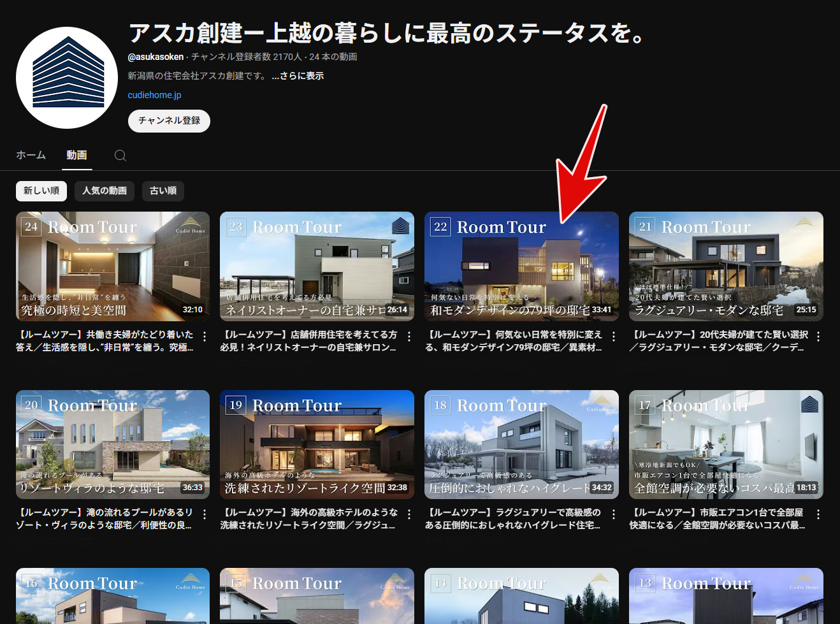Open options menu for Room Tour 23 video
The image size is (840, 624).
point(409,336)
